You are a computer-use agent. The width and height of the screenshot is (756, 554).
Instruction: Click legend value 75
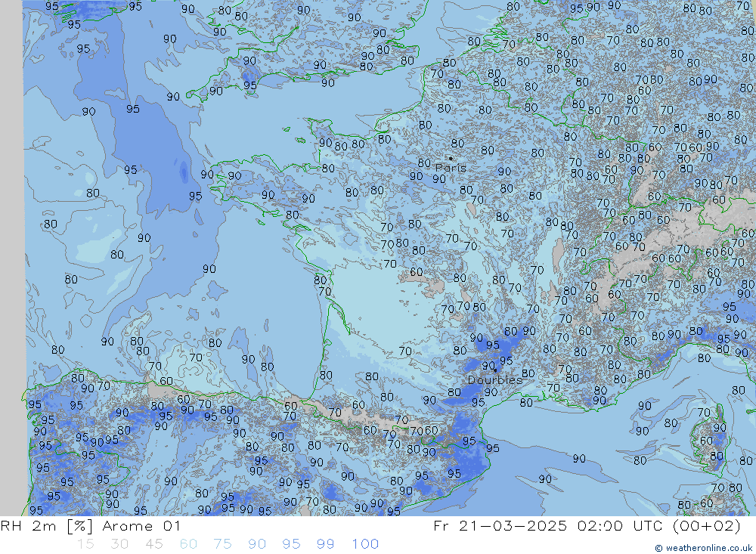(223, 544)
